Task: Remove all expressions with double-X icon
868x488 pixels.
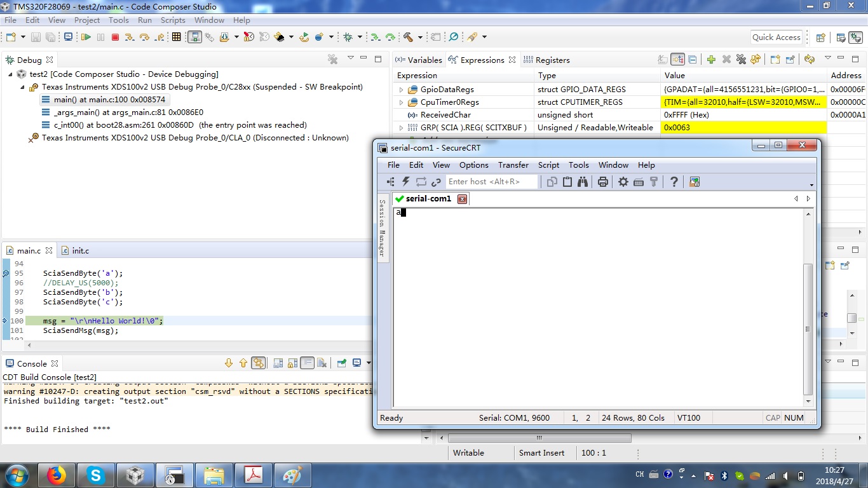Action: [x=741, y=60]
